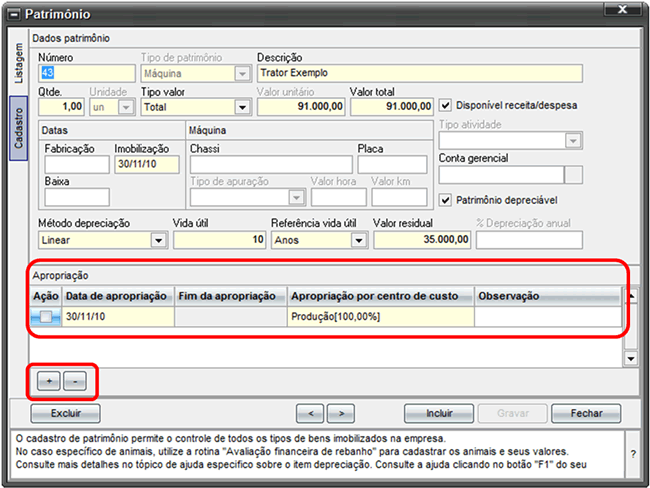The height and width of the screenshot is (488, 650).
Task: Go to next record with the > button
Action: coord(341,413)
